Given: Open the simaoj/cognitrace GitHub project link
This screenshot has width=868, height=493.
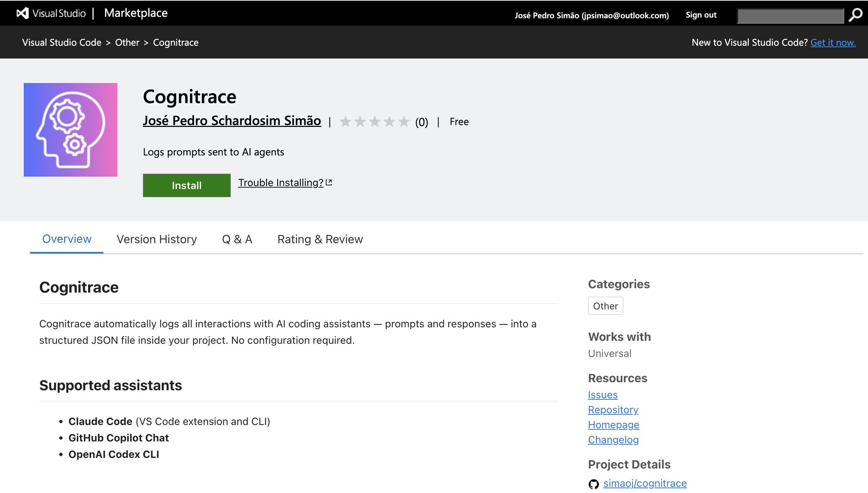Looking at the screenshot, I should click(x=645, y=483).
